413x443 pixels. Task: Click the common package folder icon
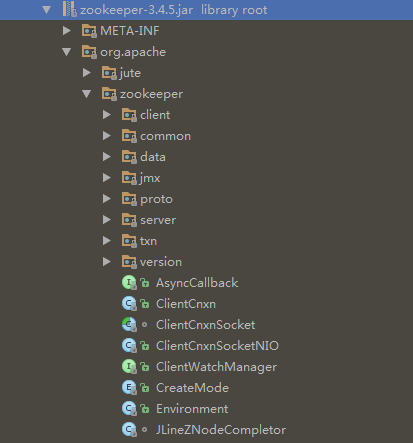click(129, 136)
